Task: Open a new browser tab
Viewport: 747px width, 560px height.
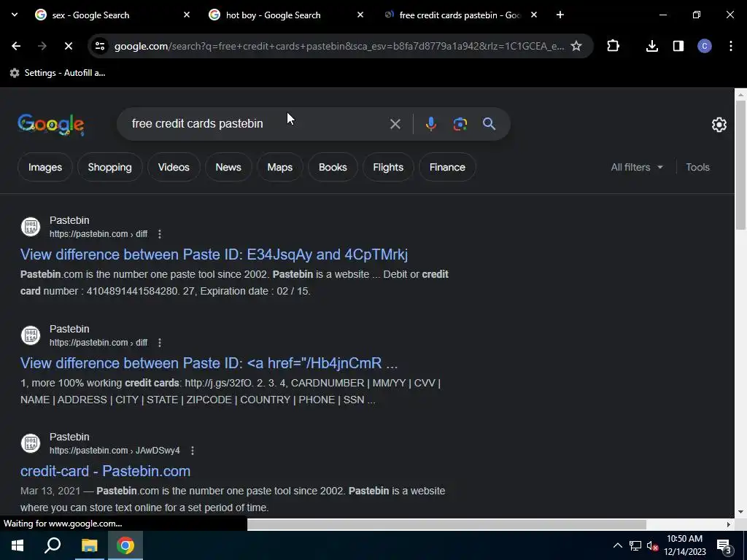Action: point(560,15)
